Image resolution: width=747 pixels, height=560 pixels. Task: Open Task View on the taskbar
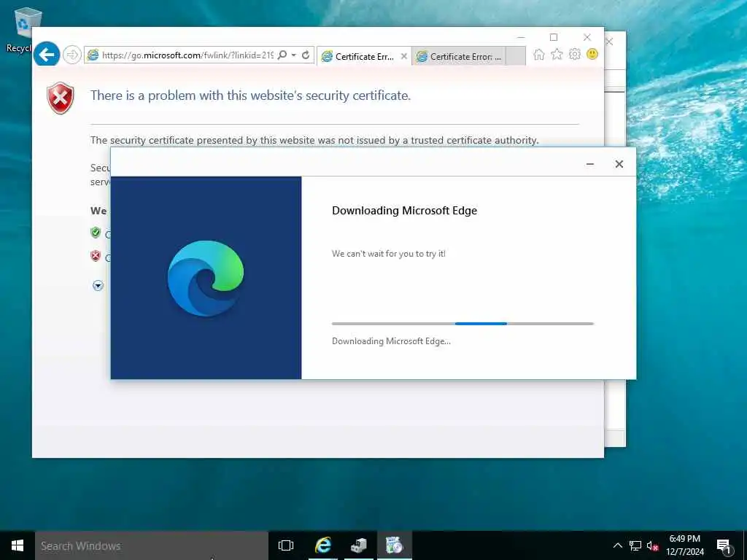286,545
